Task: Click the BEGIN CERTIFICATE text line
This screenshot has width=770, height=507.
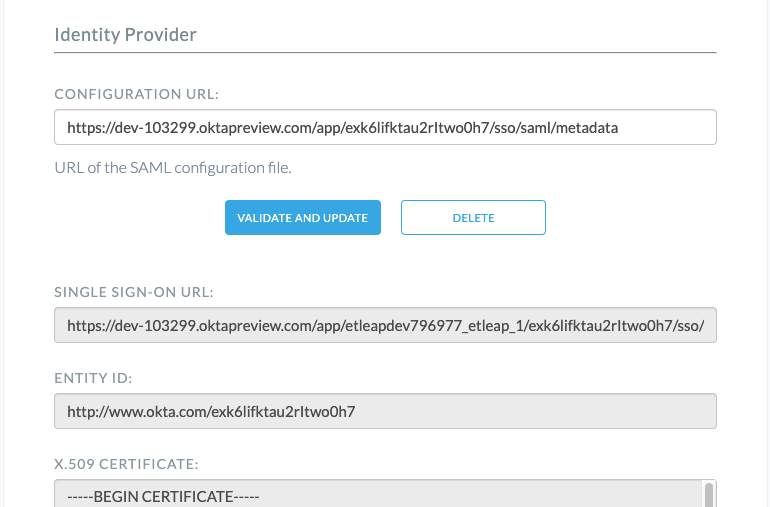Action: point(163,497)
